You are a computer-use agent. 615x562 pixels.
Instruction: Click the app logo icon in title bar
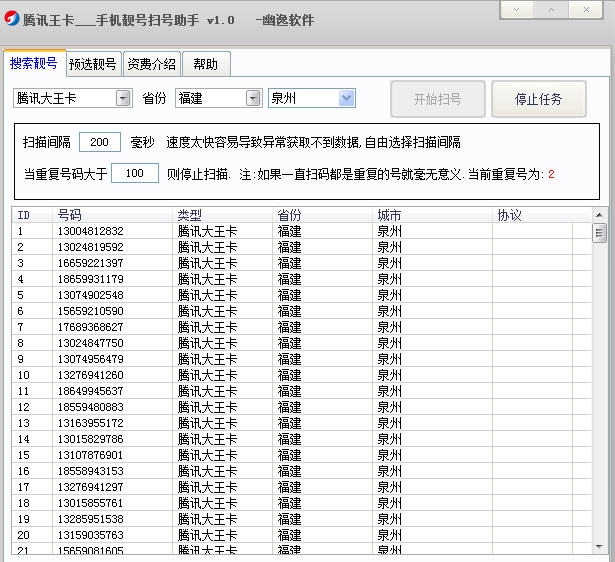point(11,18)
